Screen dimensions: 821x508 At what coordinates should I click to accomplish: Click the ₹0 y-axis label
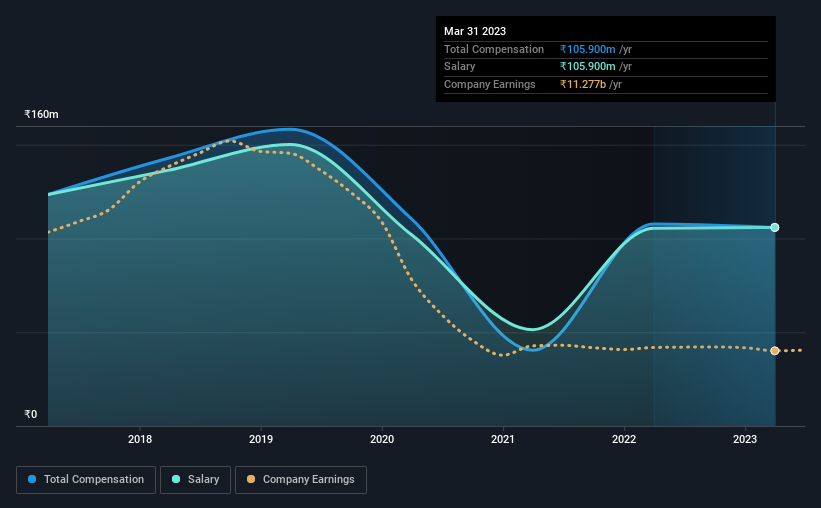(x=31, y=414)
